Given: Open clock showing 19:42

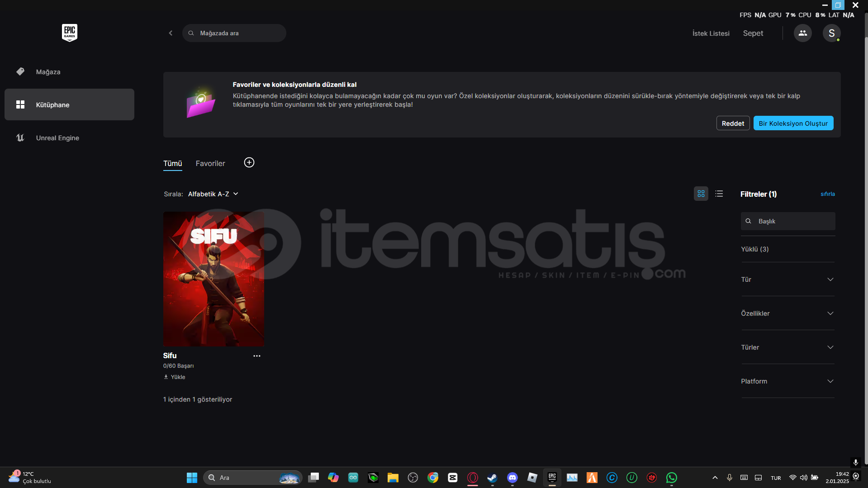Looking at the screenshot, I should tap(837, 478).
